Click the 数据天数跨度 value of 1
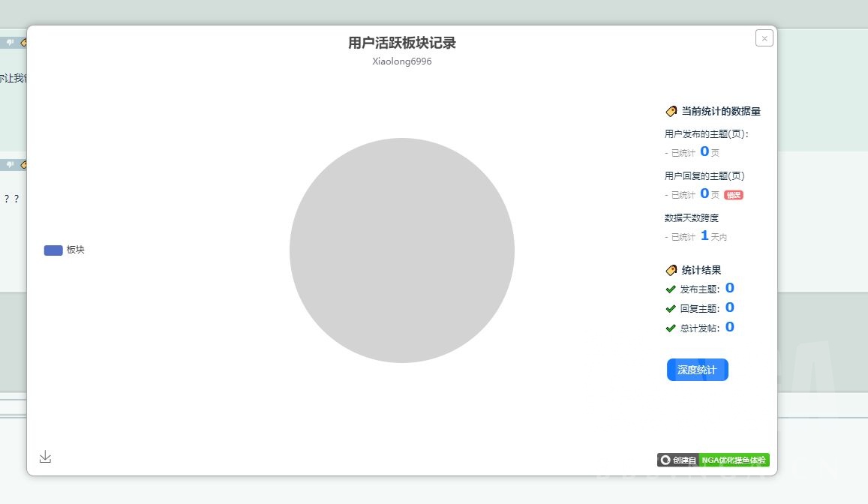868x504 pixels. [x=704, y=235]
